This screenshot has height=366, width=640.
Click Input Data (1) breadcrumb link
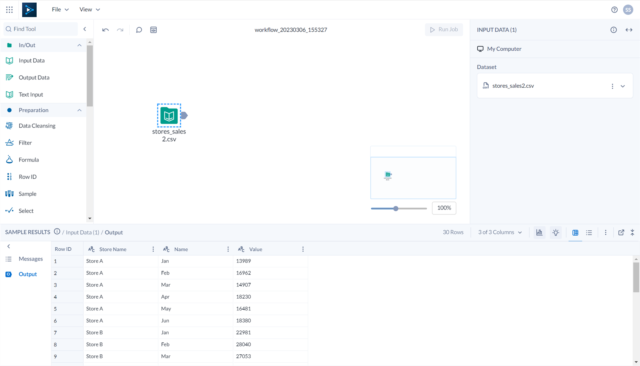coord(82,233)
